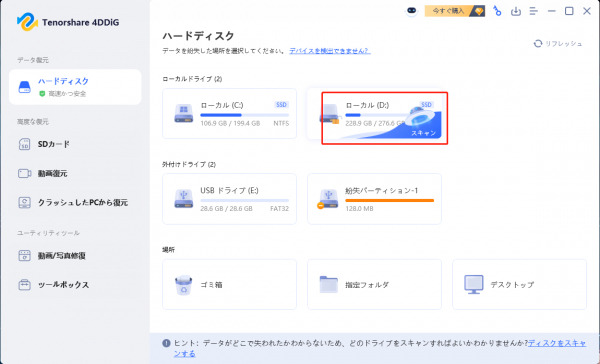Open the key registration icon

point(497,11)
